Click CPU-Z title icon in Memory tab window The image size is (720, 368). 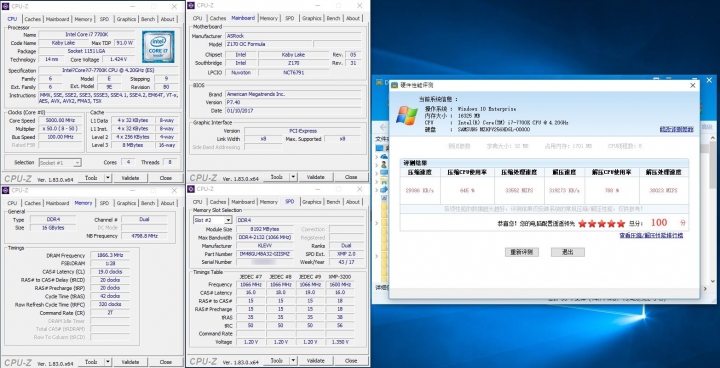[x=6, y=190]
